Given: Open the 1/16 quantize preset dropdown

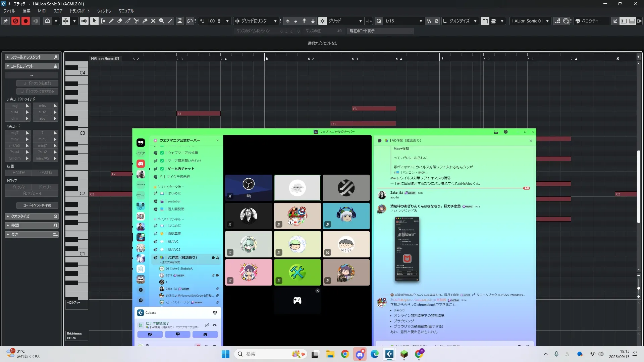Looking at the screenshot, I should pyautogui.click(x=421, y=21).
